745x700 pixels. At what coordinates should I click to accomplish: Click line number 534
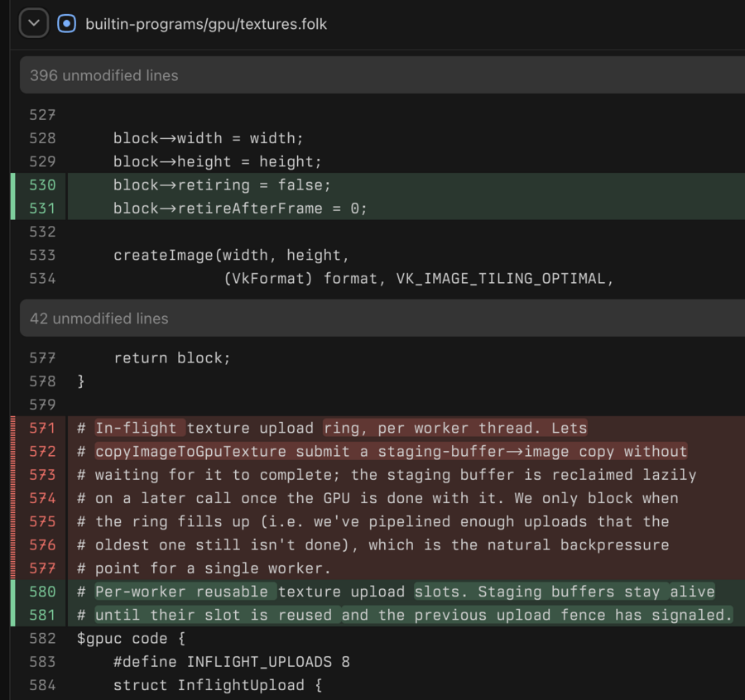coord(42,278)
